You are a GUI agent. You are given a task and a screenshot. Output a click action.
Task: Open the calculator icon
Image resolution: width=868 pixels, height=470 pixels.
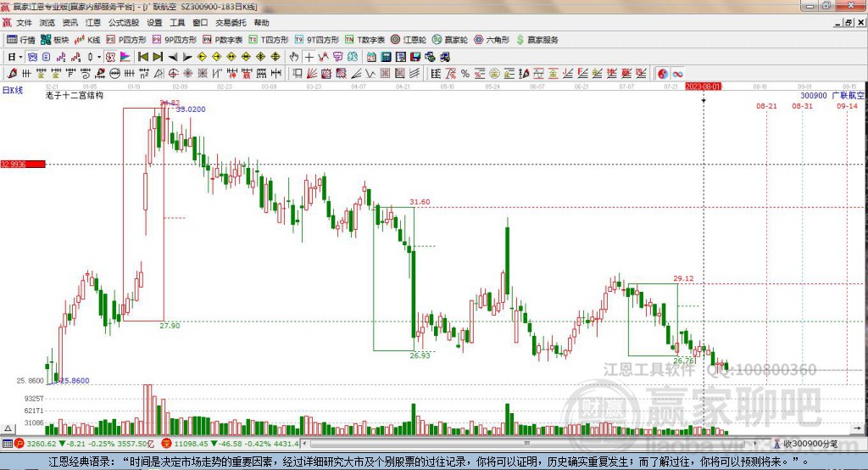pyautogui.click(x=387, y=57)
